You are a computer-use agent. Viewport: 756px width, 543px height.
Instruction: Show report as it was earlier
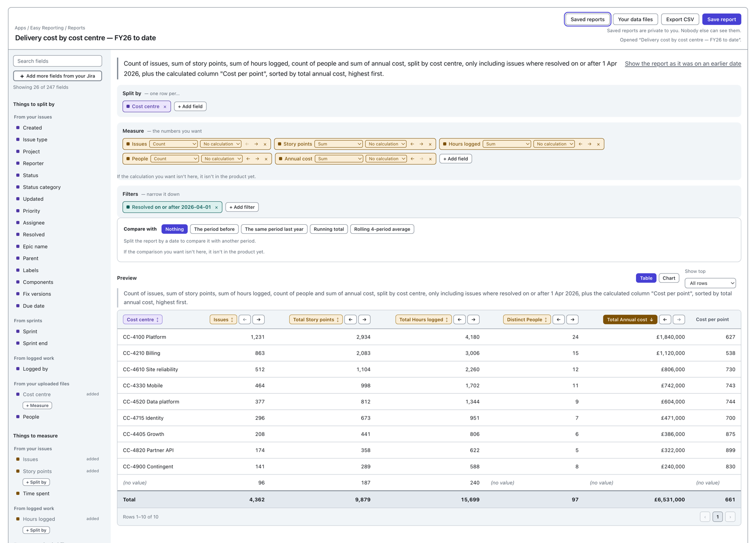[x=683, y=64]
